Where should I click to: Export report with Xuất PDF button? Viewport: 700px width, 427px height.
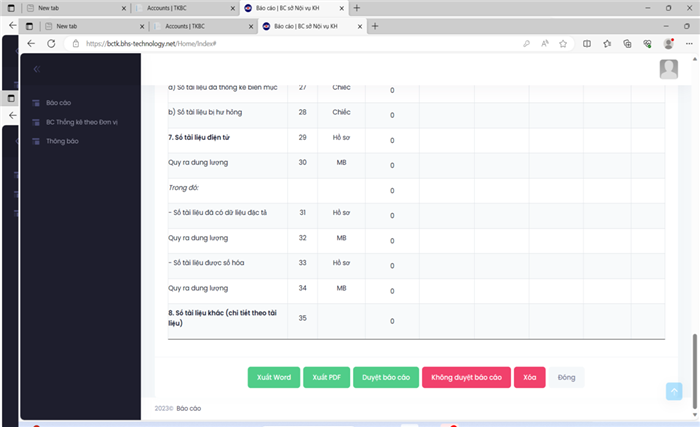pyautogui.click(x=326, y=377)
